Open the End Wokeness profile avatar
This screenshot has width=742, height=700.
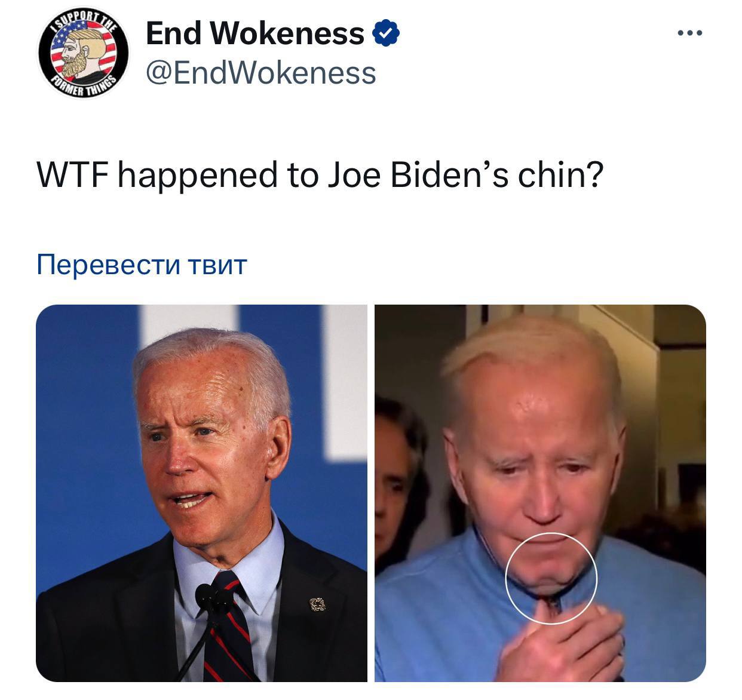[x=83, y=53]
